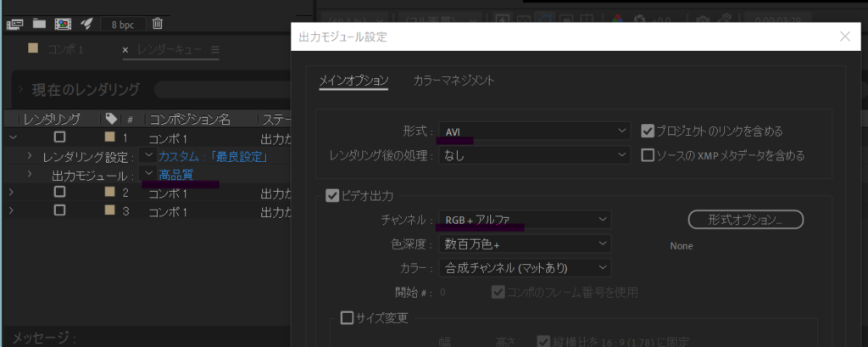
Task: Open the レンダーキュー panel menu icon
Action: click(x=214, y=50)
